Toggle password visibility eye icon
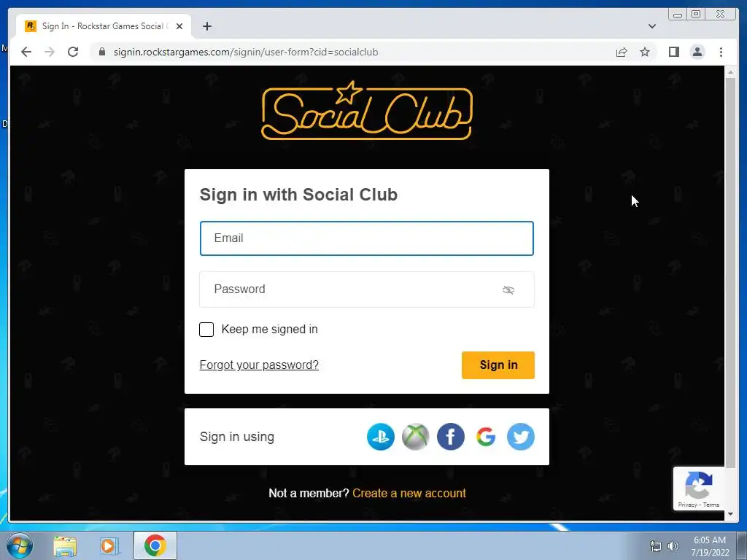The width and height of the screenshot is (747, 560). tap(508, 290)
